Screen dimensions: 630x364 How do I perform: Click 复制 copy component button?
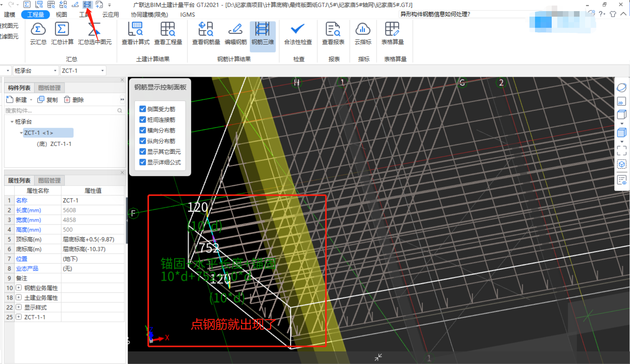pos(48,100)
